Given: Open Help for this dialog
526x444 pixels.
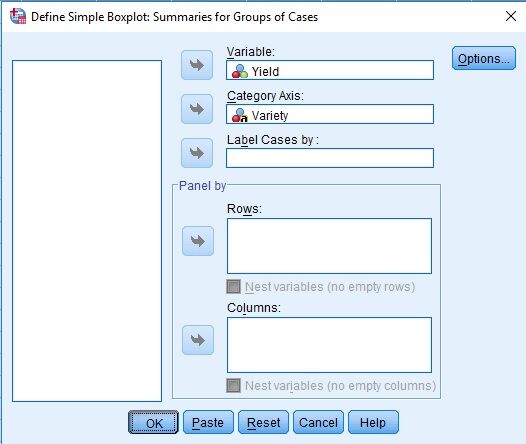Looking at the screenshot, I should coord(373,423).
